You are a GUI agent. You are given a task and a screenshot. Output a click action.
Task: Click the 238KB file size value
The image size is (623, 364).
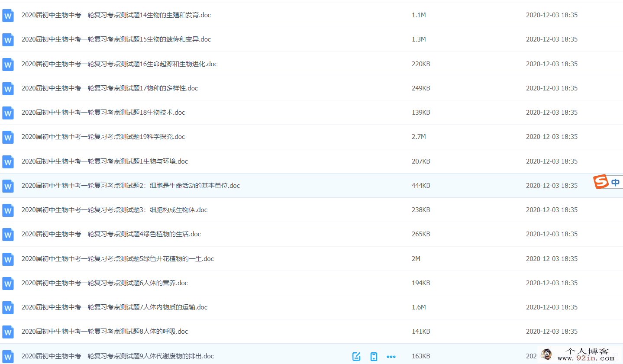pos(421,209)
